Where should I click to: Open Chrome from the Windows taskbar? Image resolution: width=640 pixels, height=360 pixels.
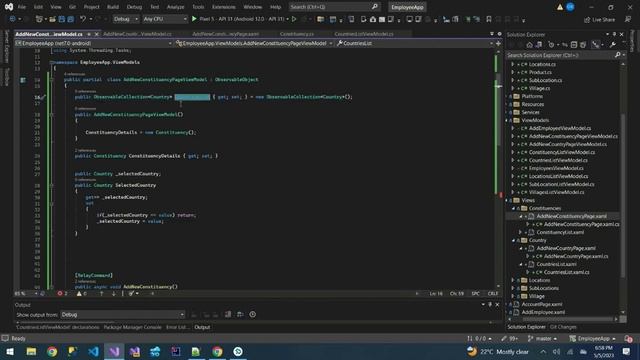tap(52, 351)
